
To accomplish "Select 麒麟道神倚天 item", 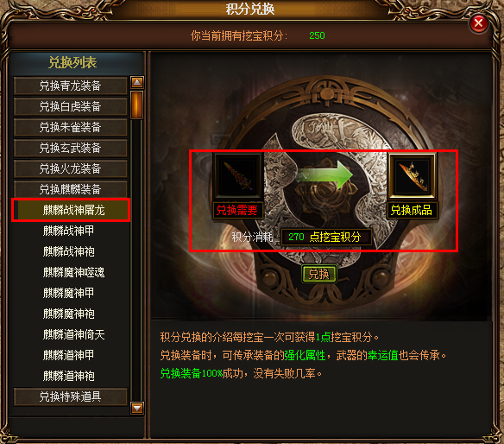I will [73, 334].
